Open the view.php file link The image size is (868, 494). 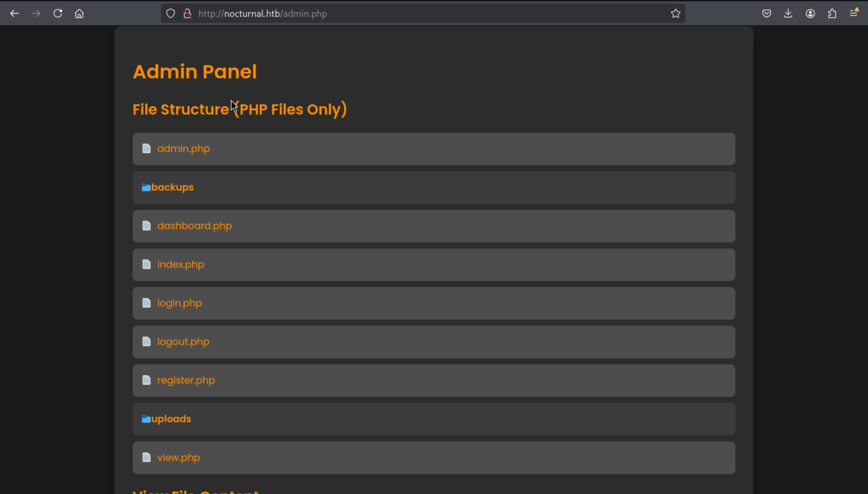(x=178, y=458)
